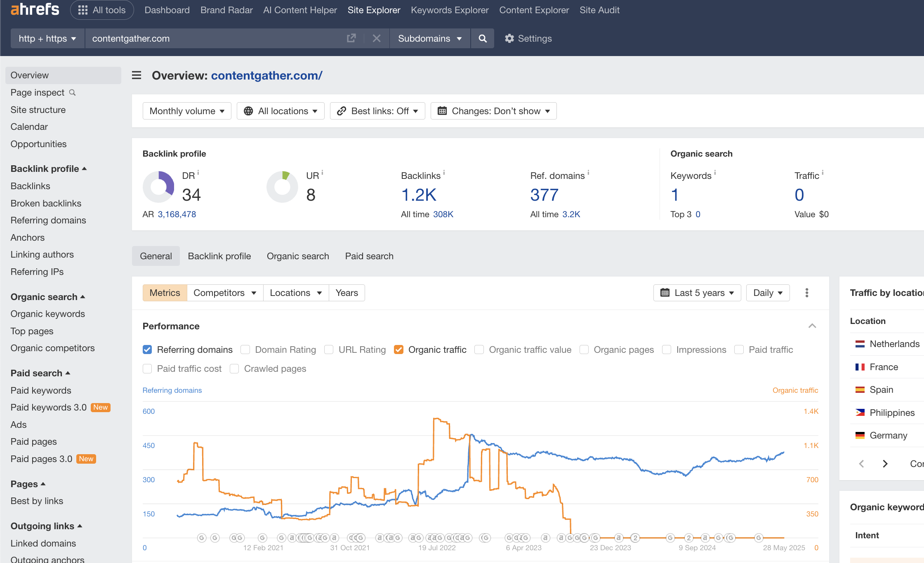Click the France flag icon
The image size is (924, 563).
click(860, 367)
